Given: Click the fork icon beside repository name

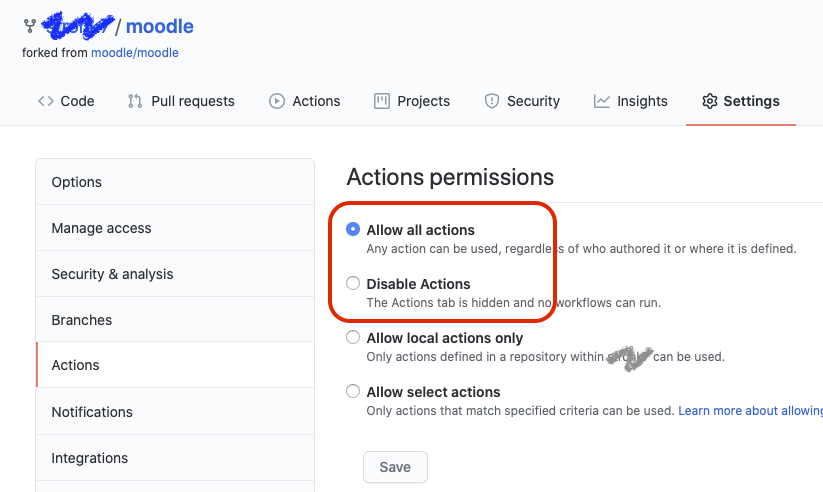Looking at the screenshot, I should point(28,27).
